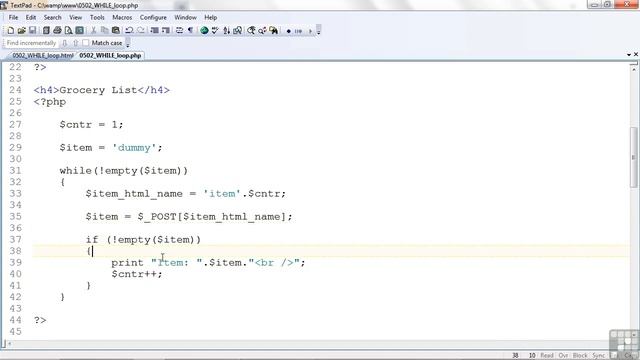Find previous match with the up arrow
Viewport: 640px width, 360px height.
pyautogui.click(x=76, y=43)
